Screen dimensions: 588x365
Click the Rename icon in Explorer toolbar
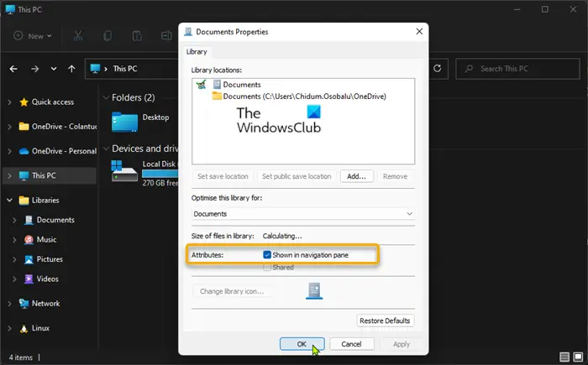click(166, 36)
